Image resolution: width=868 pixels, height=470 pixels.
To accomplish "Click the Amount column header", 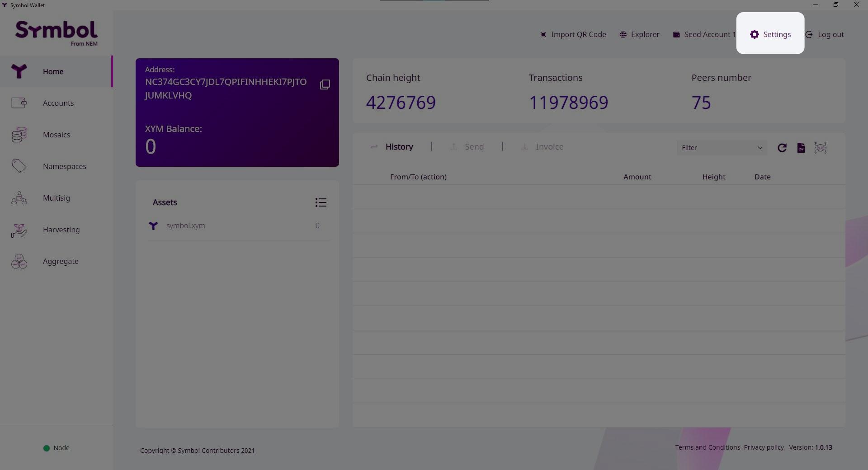I will point(637,177).
